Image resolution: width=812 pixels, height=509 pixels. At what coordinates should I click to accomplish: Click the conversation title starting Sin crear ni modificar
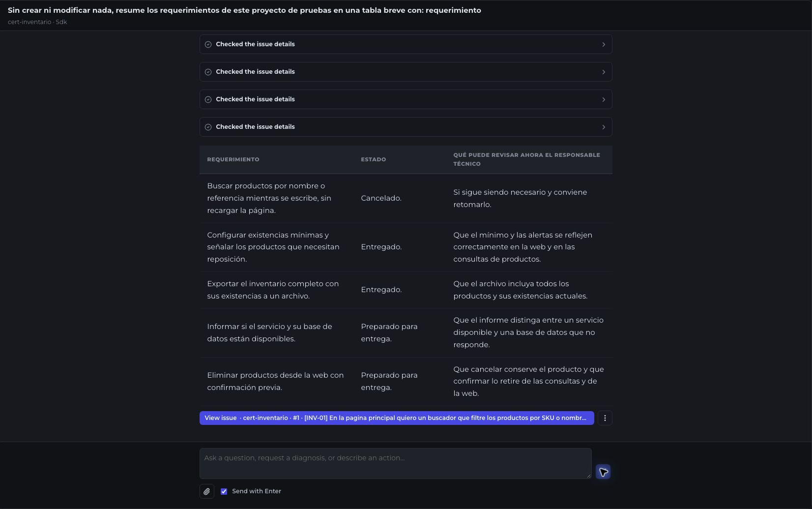tap(244, 10)
